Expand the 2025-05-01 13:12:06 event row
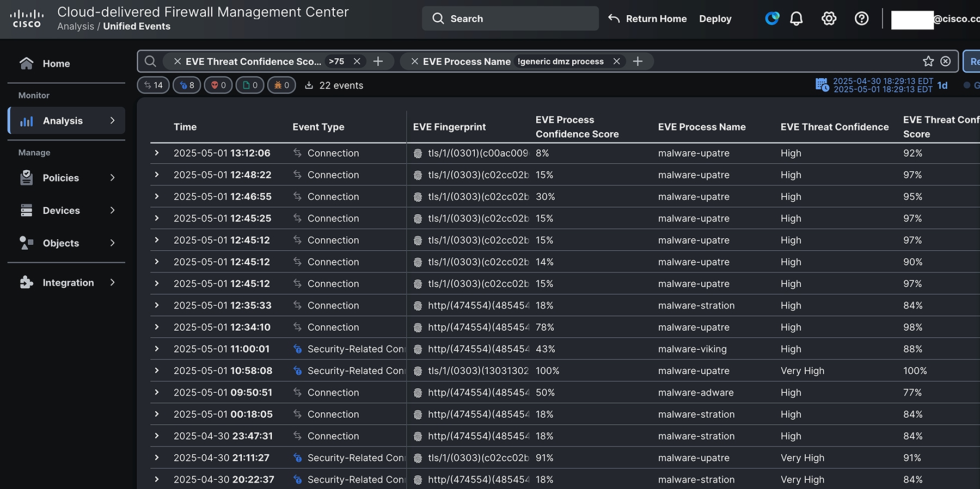This screenshot has width=980, height=489. click(x=157, y=153)
